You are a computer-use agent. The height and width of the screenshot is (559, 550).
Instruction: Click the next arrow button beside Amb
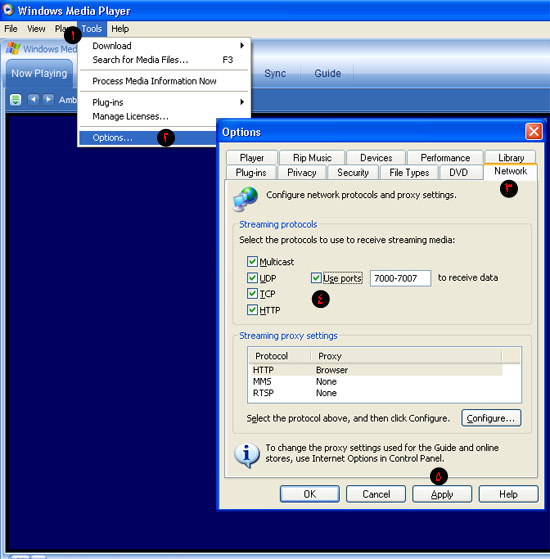48,99
